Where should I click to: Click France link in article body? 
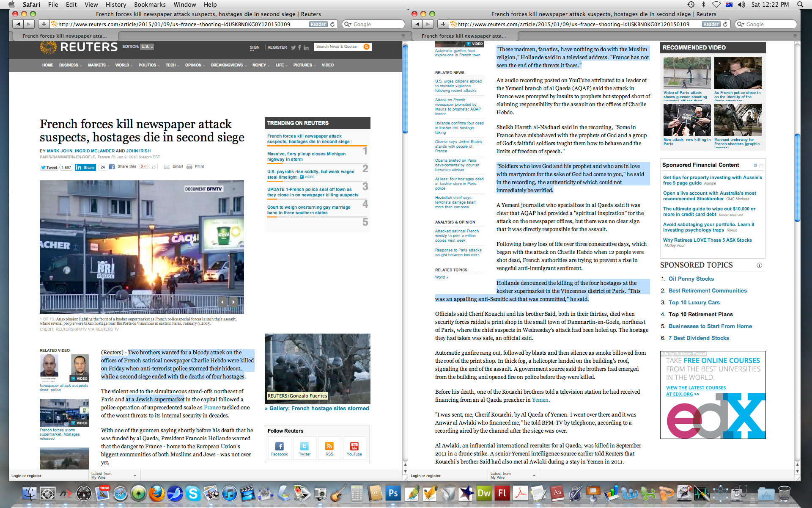[x=212, y=408]
